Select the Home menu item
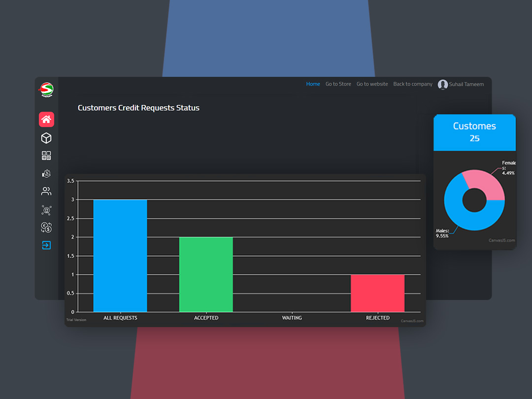Image resolution: width=532 pixels, height=399 pixels. click(313, 84)
